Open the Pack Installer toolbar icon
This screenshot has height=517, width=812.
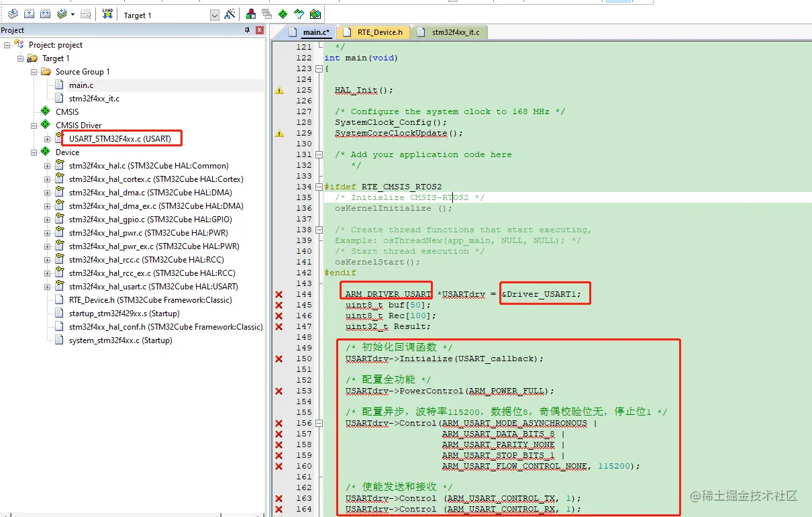[x=315, y=14]
